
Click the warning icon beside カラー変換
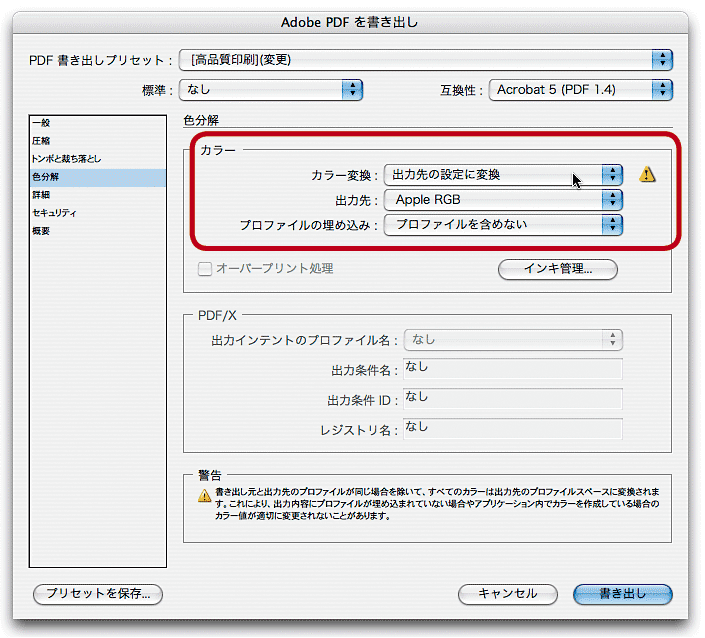(x=647, y=174)
